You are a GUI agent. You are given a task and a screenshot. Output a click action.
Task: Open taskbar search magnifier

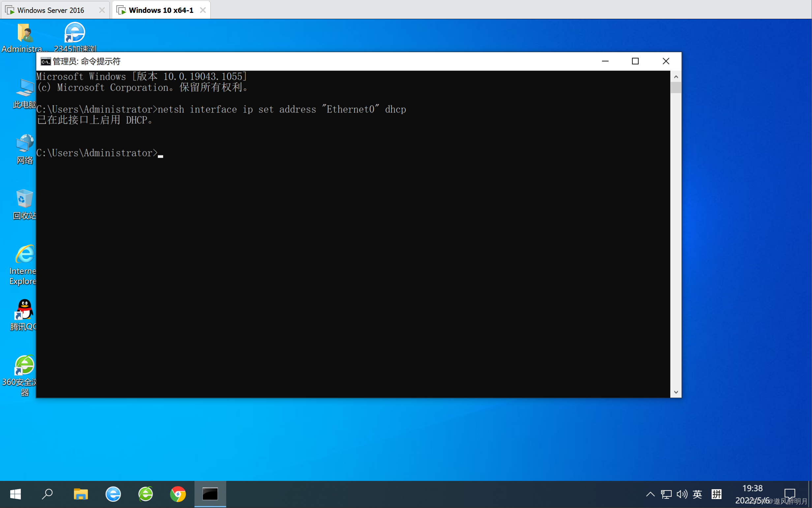click(47, 494)
